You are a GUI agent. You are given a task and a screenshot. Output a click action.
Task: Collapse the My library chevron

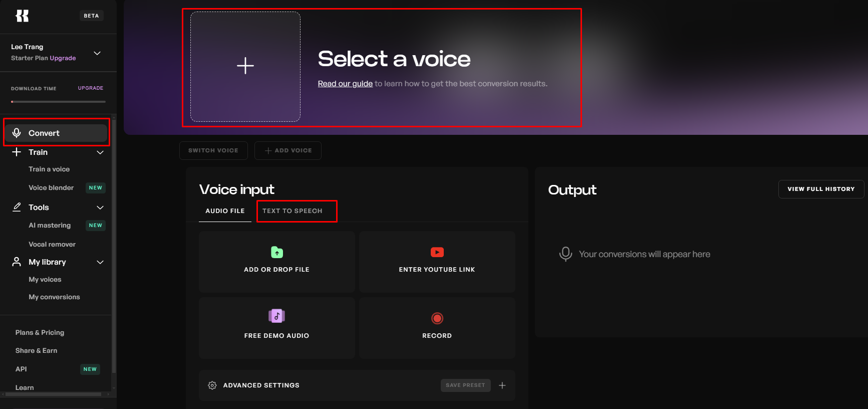click(100, 262)
